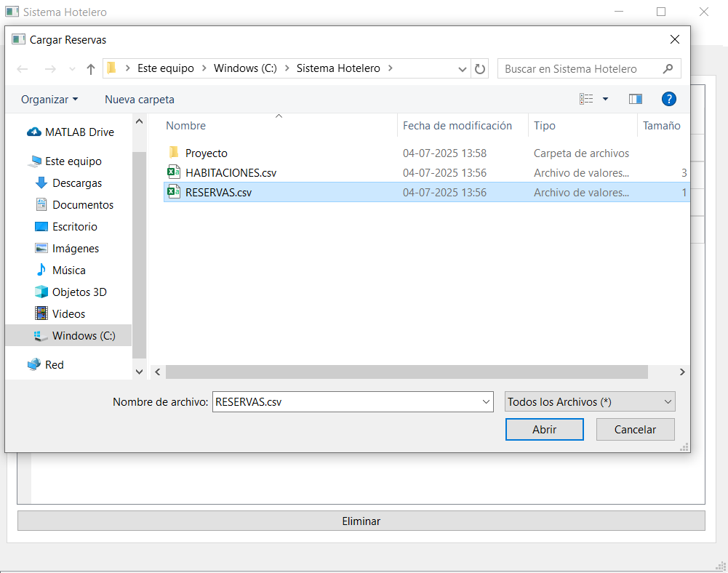Click the up-folder arrow icon
Viewport: 728px width, 573px height.
(90, 69)
